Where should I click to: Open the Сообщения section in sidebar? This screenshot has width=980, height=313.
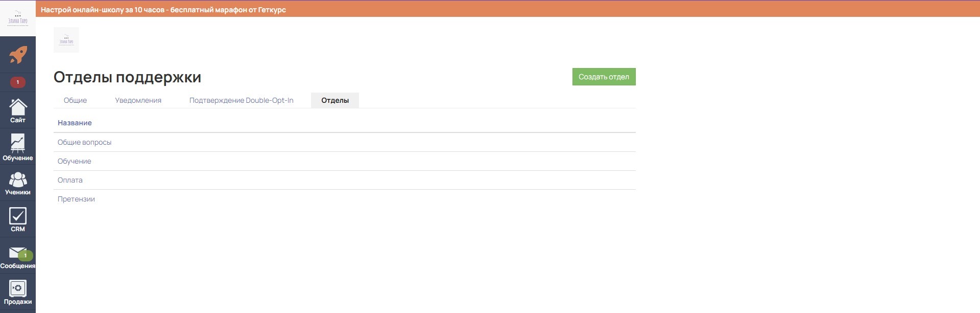tap(18, 256)
